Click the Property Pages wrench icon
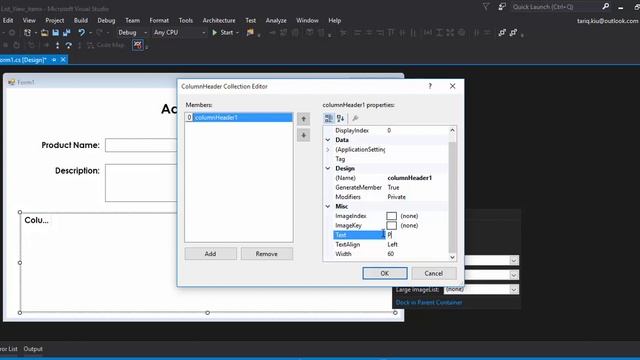Image resolution: width=640 pixels, height=360 pixels. click(x=355, y=118)
